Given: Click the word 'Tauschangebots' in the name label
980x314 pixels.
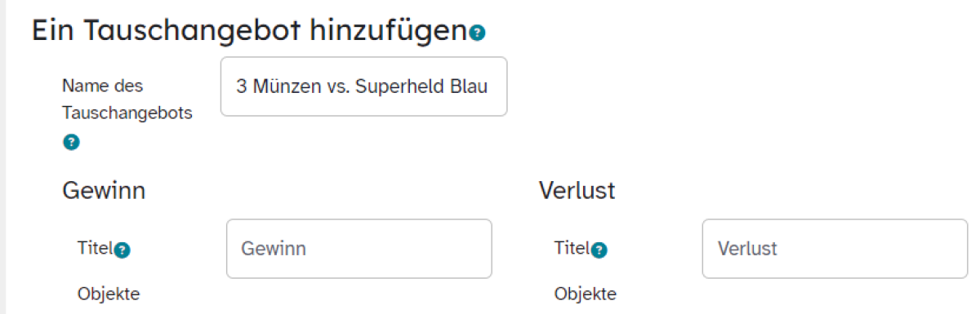Looking at the screenshot, I should pos(127,113).
